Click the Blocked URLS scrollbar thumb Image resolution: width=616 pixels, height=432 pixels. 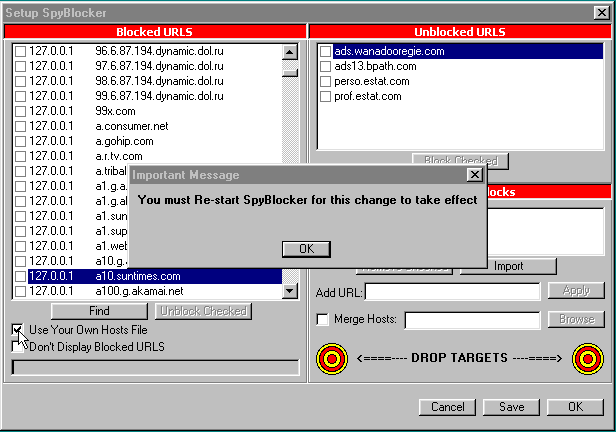[x=290, y=73]
